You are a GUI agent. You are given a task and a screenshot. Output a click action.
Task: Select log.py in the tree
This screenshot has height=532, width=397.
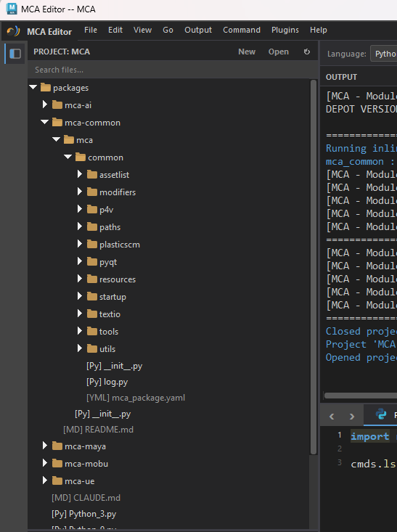pyautogui.click(x=107, y=382)
